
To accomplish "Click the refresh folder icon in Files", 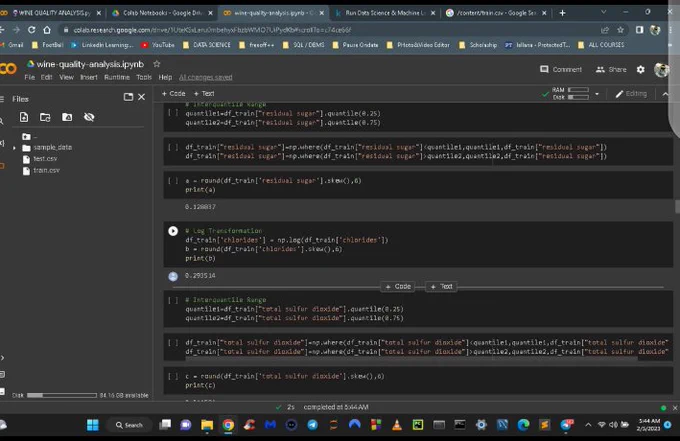I will click(x=45, y=117).
